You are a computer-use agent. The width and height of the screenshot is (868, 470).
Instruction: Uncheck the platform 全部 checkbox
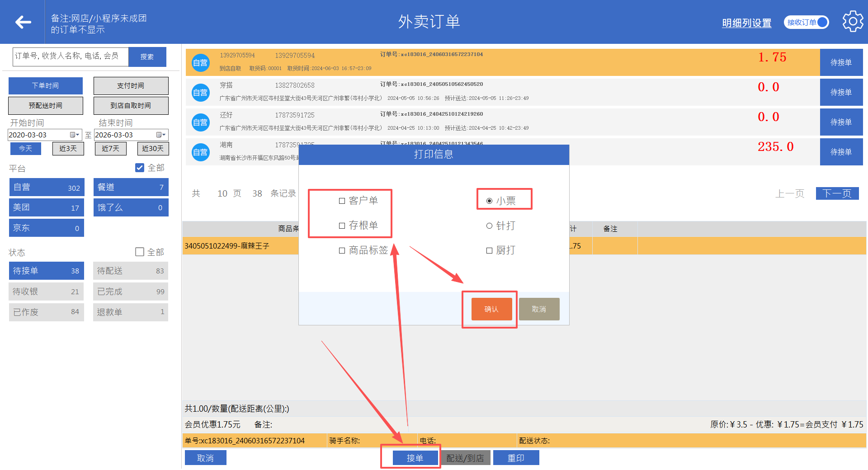pos(140,168)
